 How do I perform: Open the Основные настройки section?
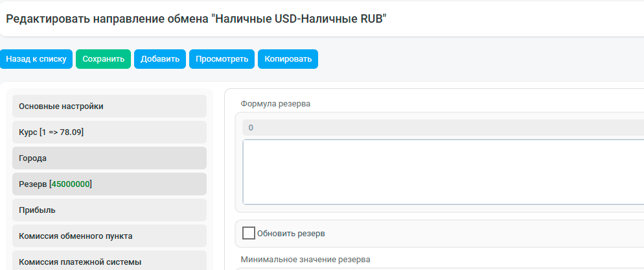coord(109,106)
